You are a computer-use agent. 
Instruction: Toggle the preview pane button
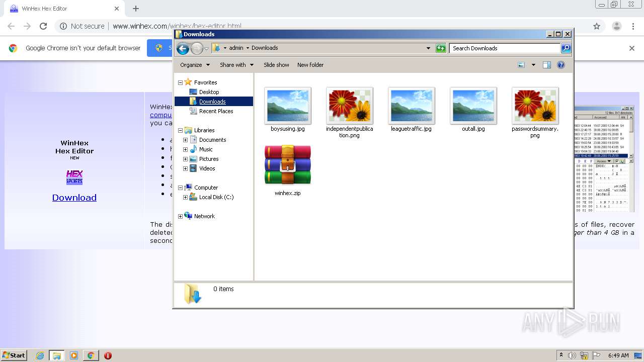[x=547, y=65]
